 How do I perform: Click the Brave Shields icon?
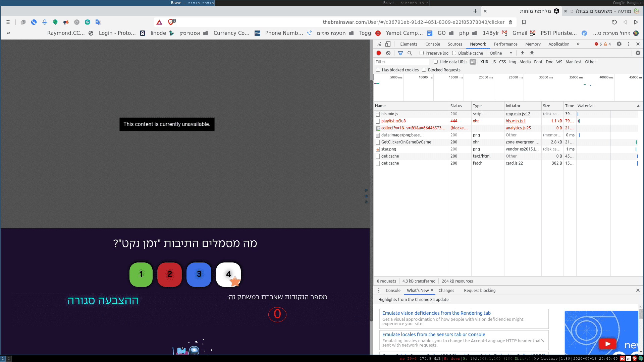[x=171, y=22]
